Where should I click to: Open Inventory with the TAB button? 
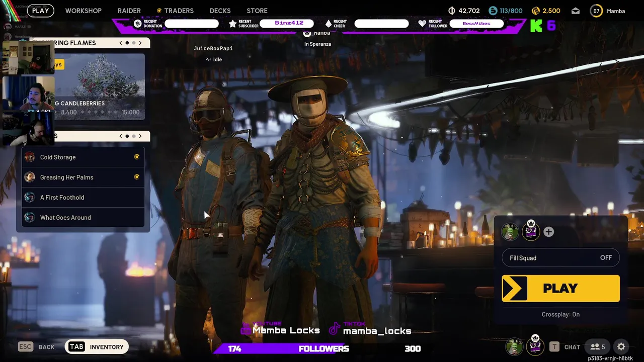pyautogui.click(x=97, y=347)
